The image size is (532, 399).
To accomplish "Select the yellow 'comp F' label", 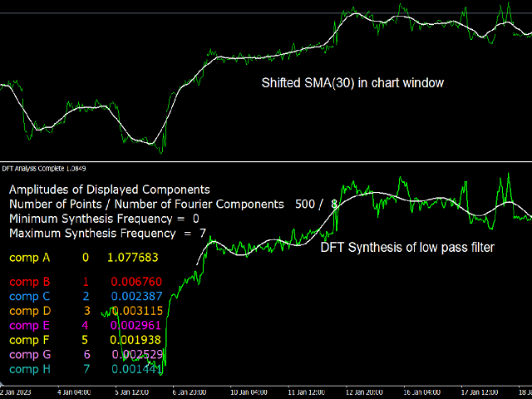I will [x=30, y=340].
